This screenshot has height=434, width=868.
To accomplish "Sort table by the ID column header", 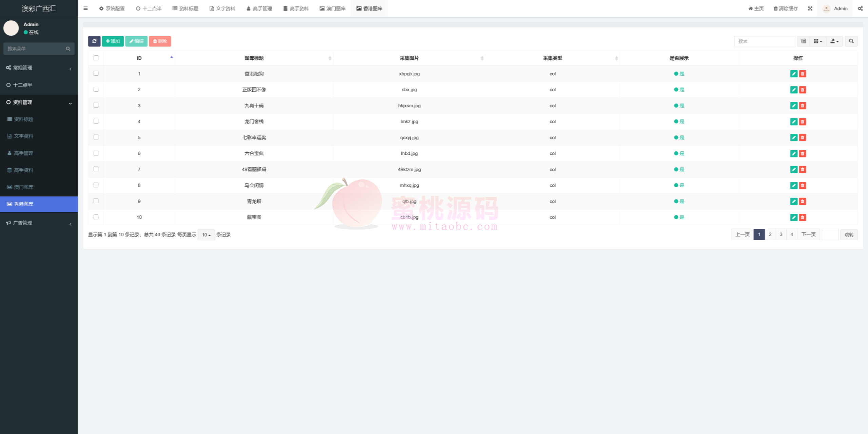I will pos(139,58).
